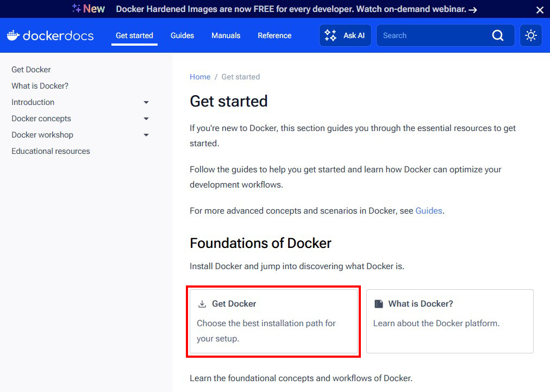Open Ask AI assistant
The width and height of the screenshot is (550, 392).
[345, 35]
